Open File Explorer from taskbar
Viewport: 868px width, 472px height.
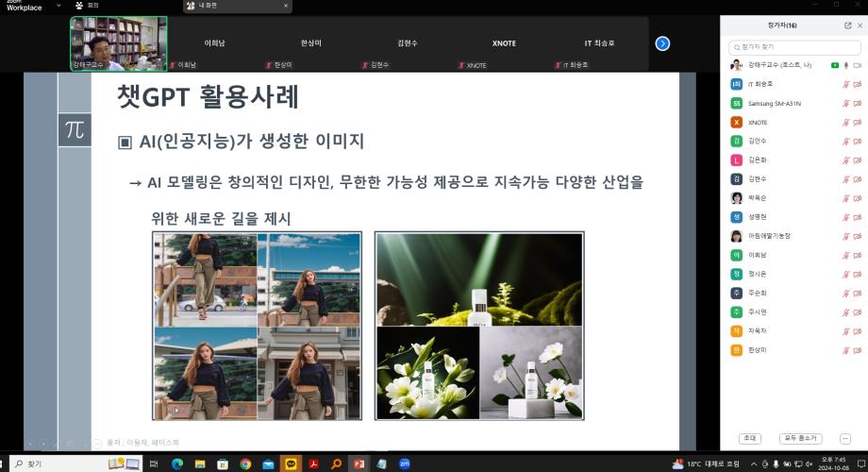[x=200, y=464]
